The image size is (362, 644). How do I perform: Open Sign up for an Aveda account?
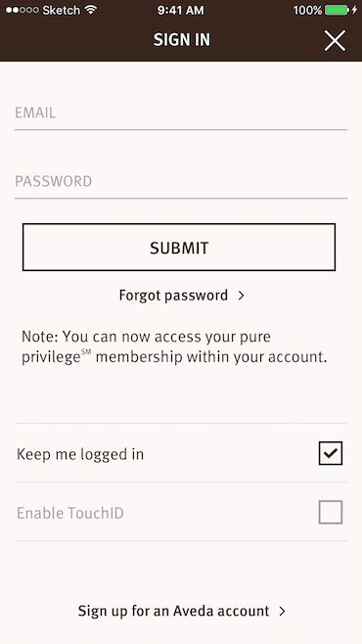coord(173,611)
